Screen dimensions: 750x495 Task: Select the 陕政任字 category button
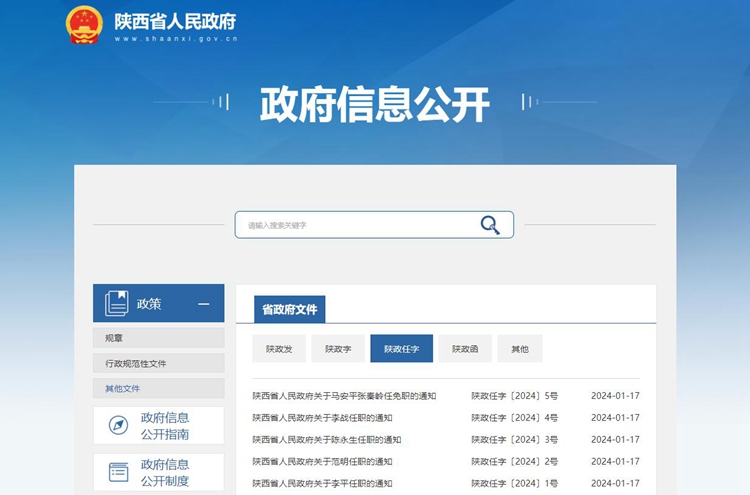(x=402, y=349)
